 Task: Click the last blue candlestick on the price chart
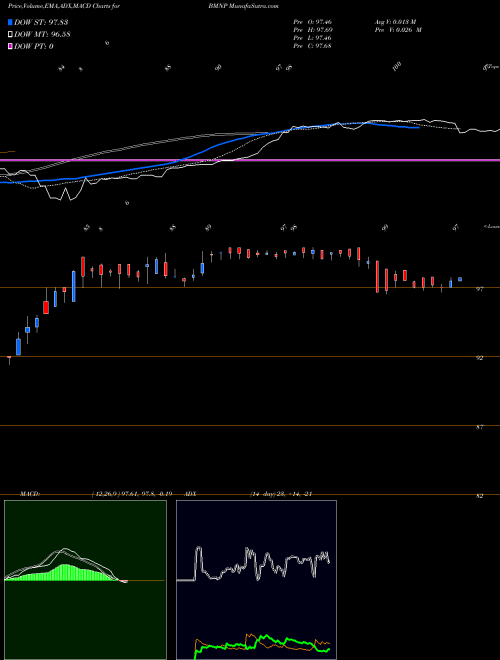460,279
